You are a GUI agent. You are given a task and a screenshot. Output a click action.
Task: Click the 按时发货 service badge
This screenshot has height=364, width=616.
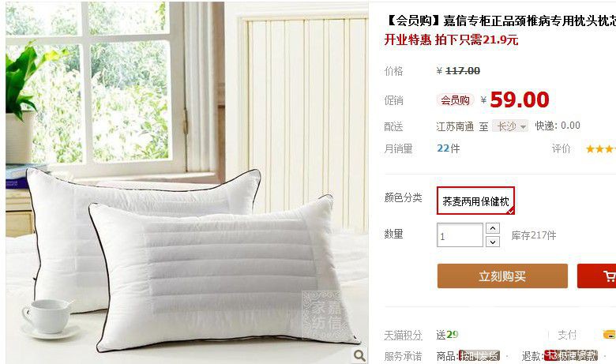tap(479, 356)
